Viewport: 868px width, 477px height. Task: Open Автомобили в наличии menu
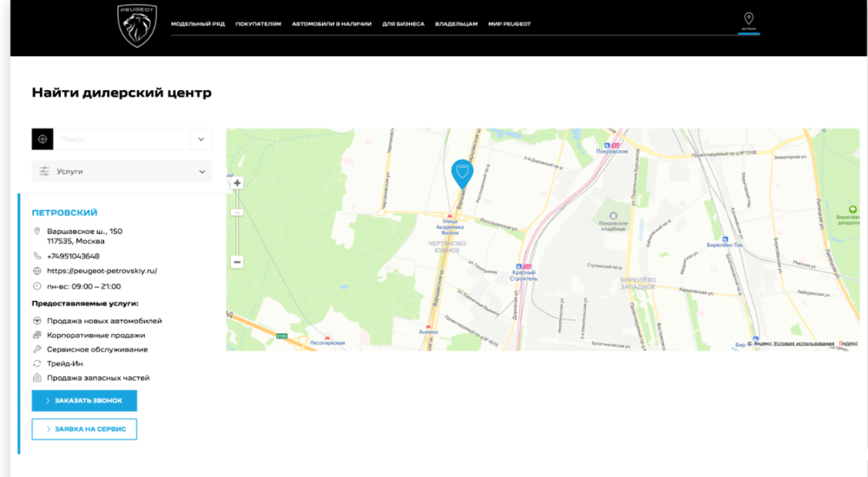[332, 23]
